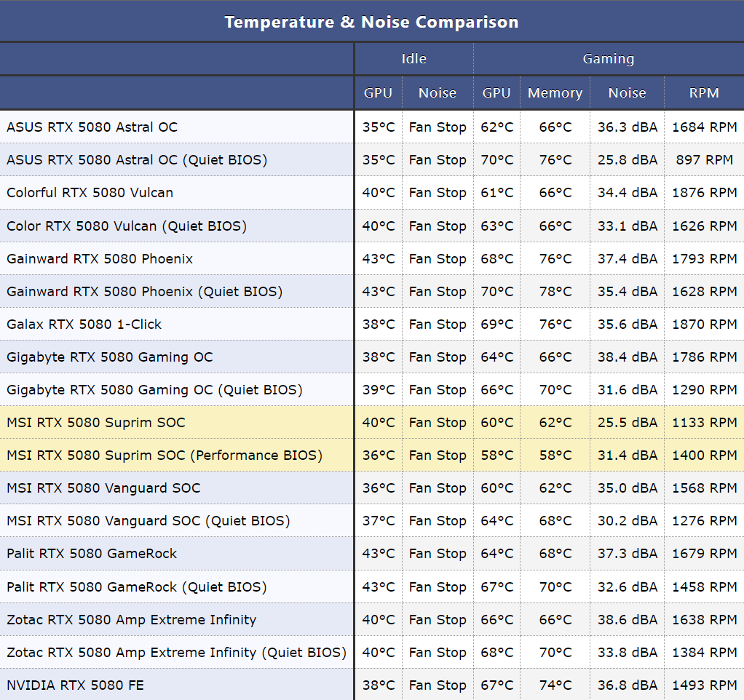Select the Palit RTX 5080 GameRock row label

[x=92, y=554]
